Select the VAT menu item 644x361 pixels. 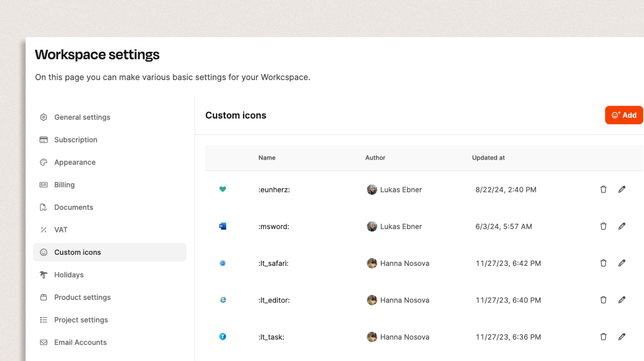pyautogui.click(x=61, y=230)
